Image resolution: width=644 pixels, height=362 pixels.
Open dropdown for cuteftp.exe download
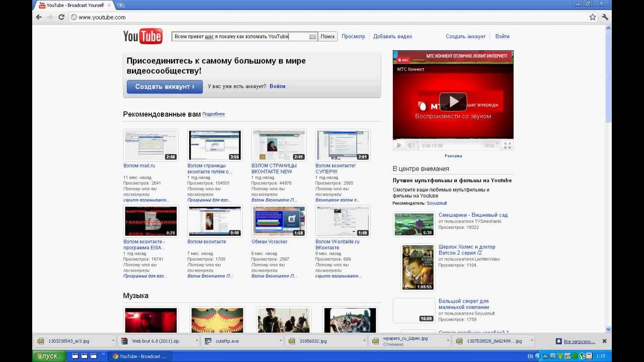tap(280, 341)
